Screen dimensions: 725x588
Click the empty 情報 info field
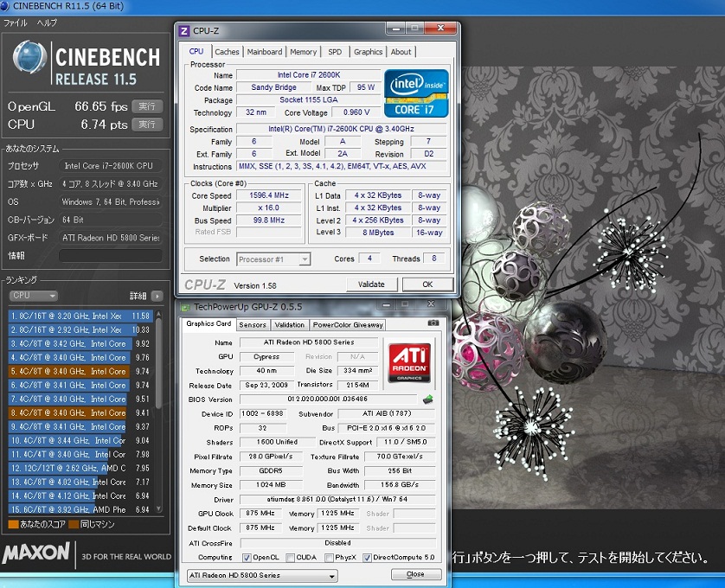110,256
